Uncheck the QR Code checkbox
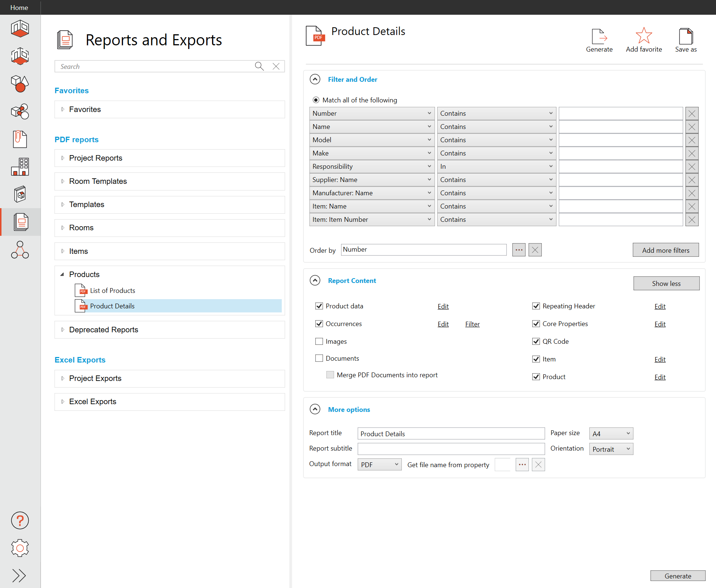This screenshot has width=716, height=588. pos(536,341)
